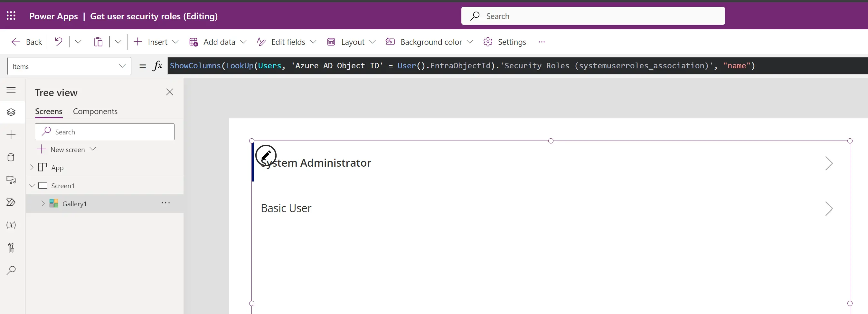
Task: Open Settings from the toolbar
Action: (505, 42)
